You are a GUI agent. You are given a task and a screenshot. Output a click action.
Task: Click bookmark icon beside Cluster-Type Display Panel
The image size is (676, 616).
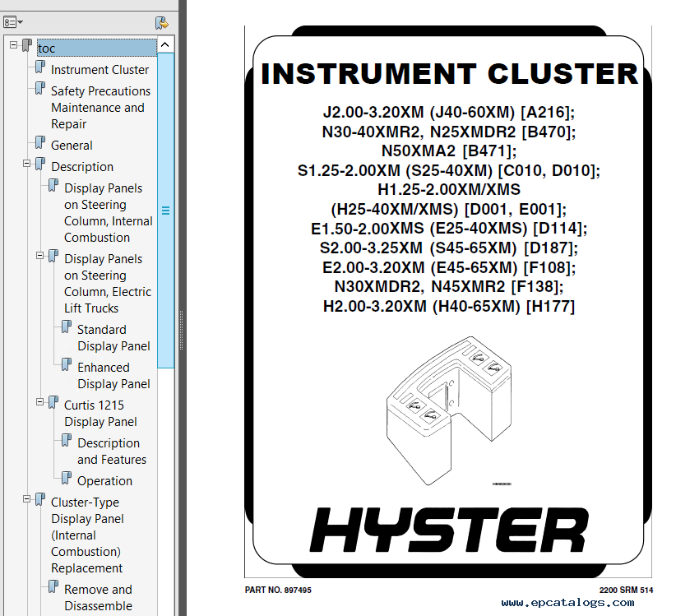point(40,499)
